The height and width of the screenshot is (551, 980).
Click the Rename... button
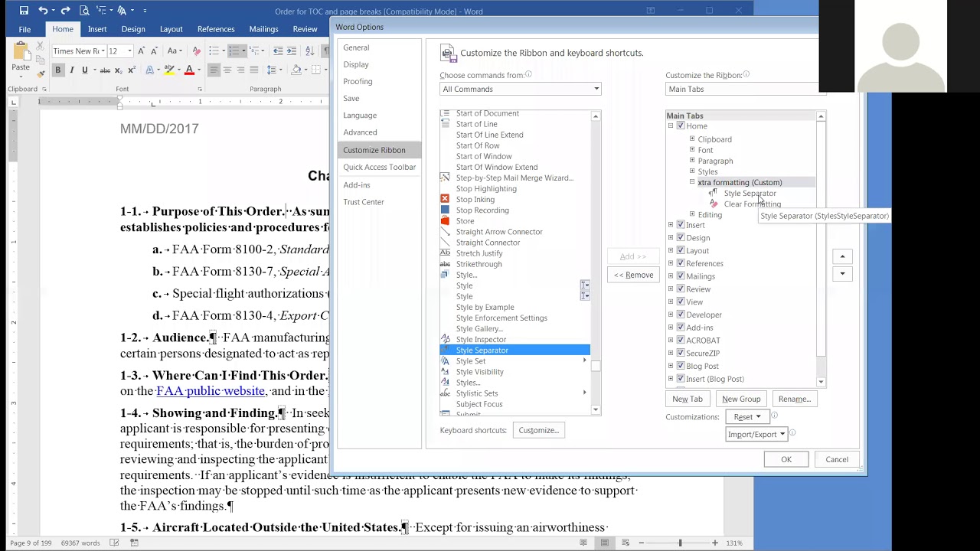point(794,399)
